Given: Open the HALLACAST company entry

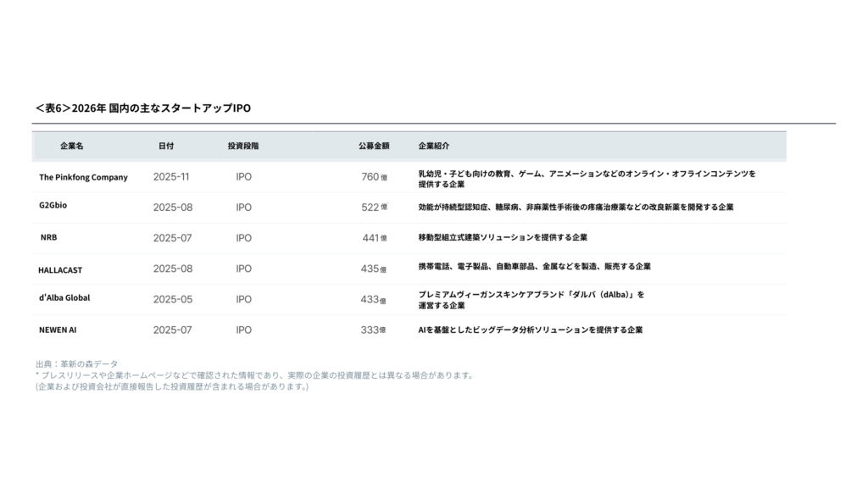Looking at the screenshot, I should click(60, 269).
